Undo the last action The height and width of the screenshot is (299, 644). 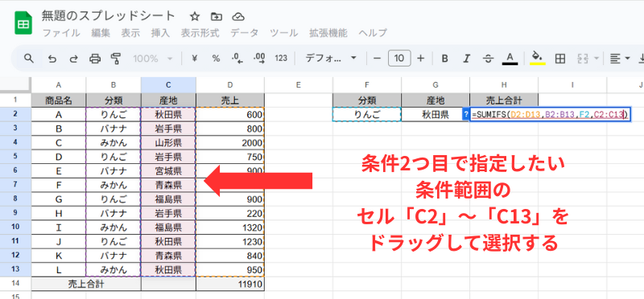[x=52, y=59]
